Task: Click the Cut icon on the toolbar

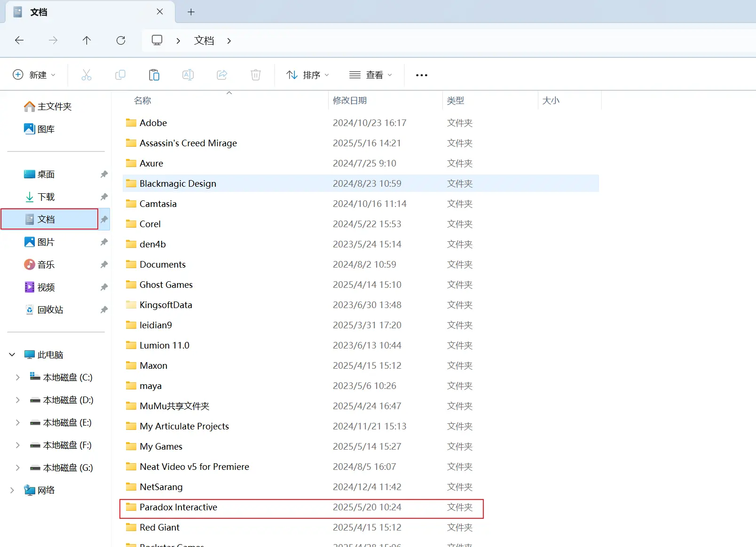Action: point(87,74)
